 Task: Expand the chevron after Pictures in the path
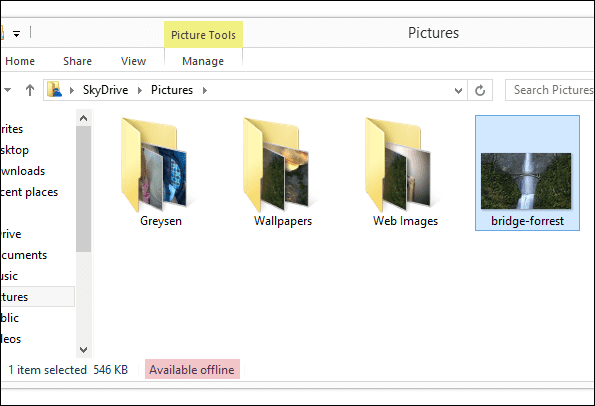pyautogui.click(x=205, y=90)
